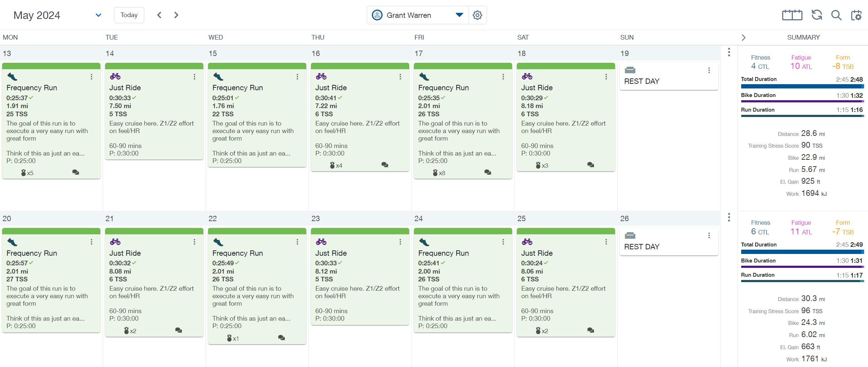
Task: Open May 13 Frequency Run workout title
Action: [32, 88]
